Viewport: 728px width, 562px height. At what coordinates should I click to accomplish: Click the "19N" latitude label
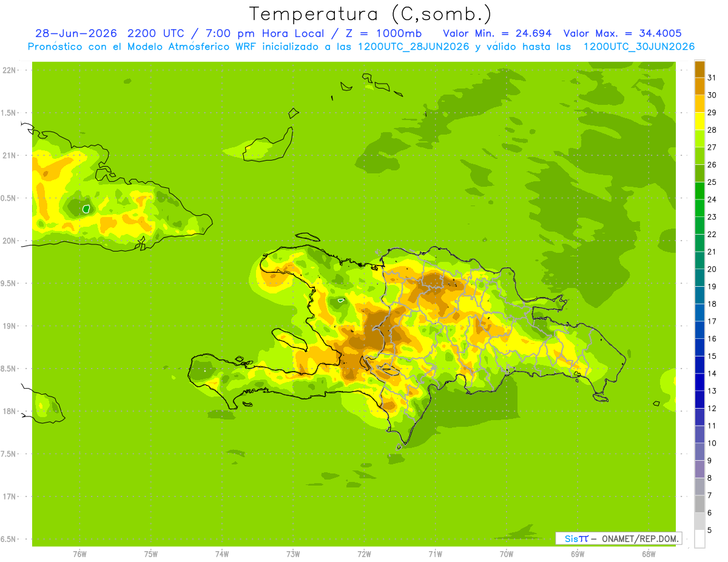pyautogui.click(x=9, y=326)
